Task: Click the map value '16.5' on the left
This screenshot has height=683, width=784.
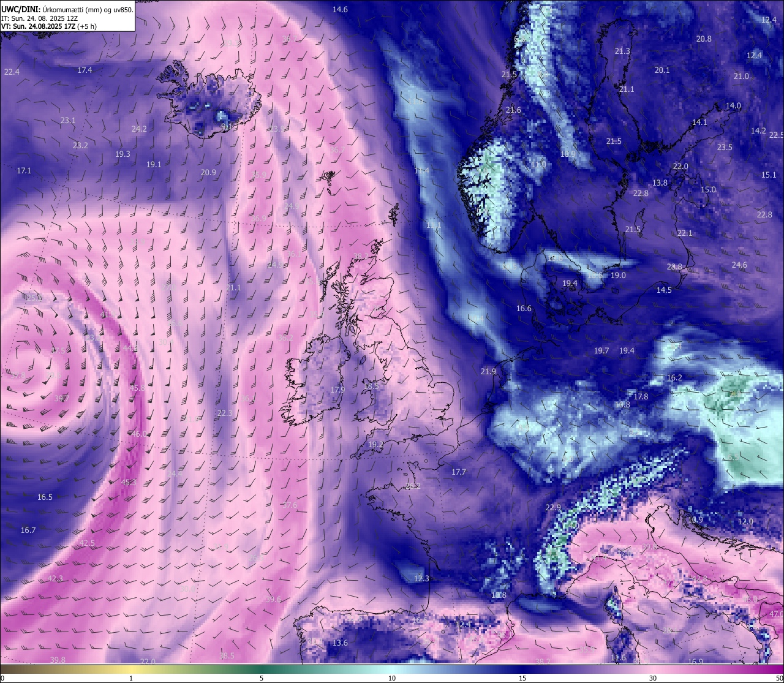Action: (45, 497)
